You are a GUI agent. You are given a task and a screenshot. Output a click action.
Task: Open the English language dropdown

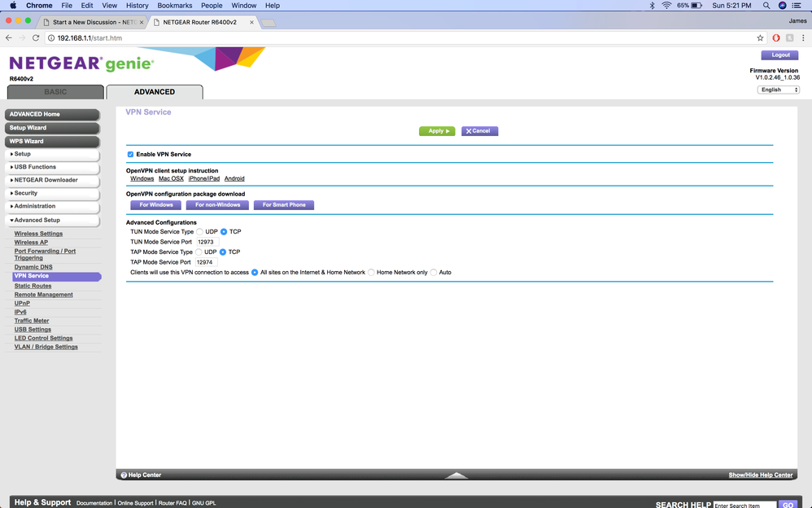click(779, 90)
